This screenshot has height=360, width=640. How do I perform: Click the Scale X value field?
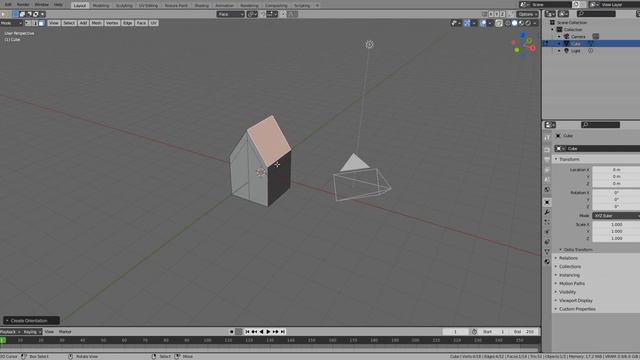616,224
